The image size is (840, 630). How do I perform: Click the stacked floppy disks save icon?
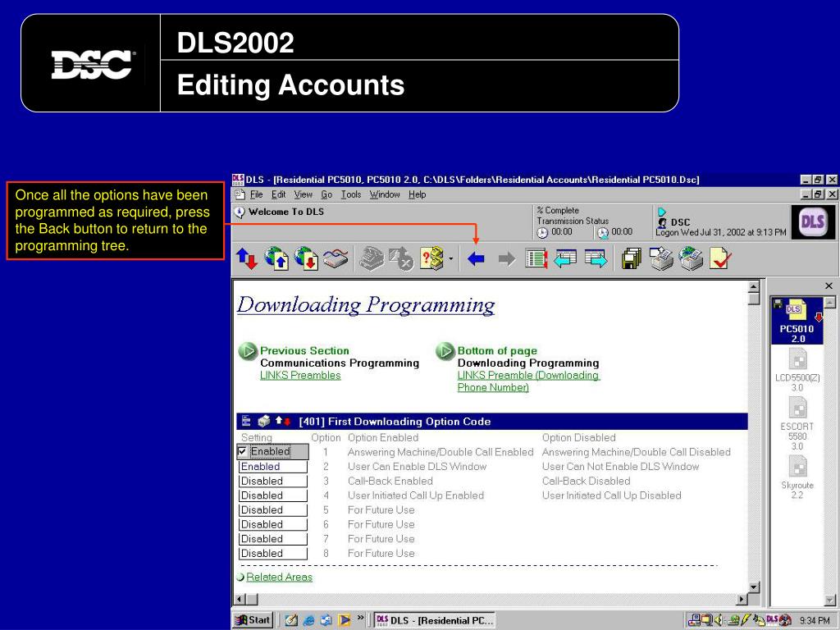click(632, 258)
